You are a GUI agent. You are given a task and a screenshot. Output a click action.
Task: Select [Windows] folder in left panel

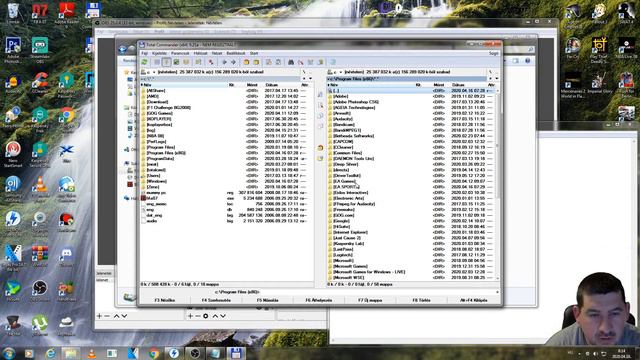click(x=156, y=181)
